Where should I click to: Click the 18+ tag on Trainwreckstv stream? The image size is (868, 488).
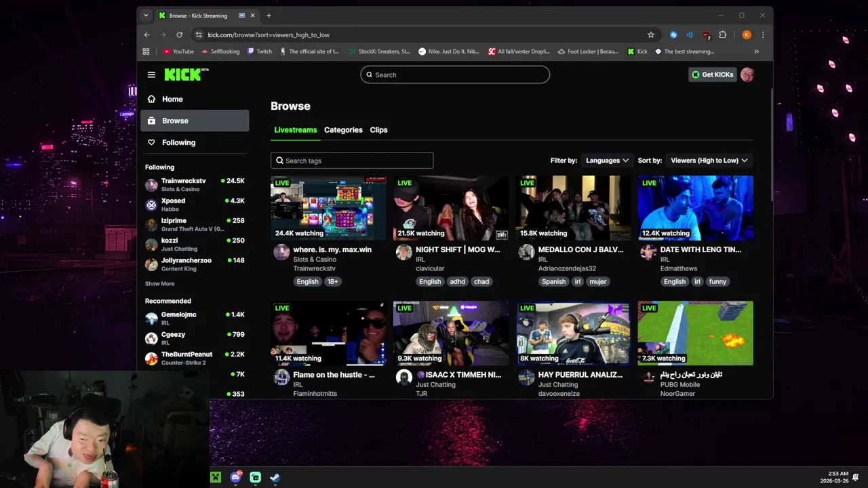coord(332,281)
